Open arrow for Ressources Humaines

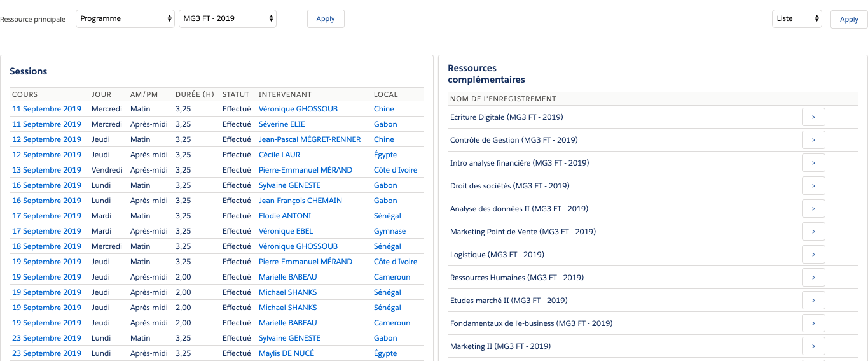tap(813, 278)
